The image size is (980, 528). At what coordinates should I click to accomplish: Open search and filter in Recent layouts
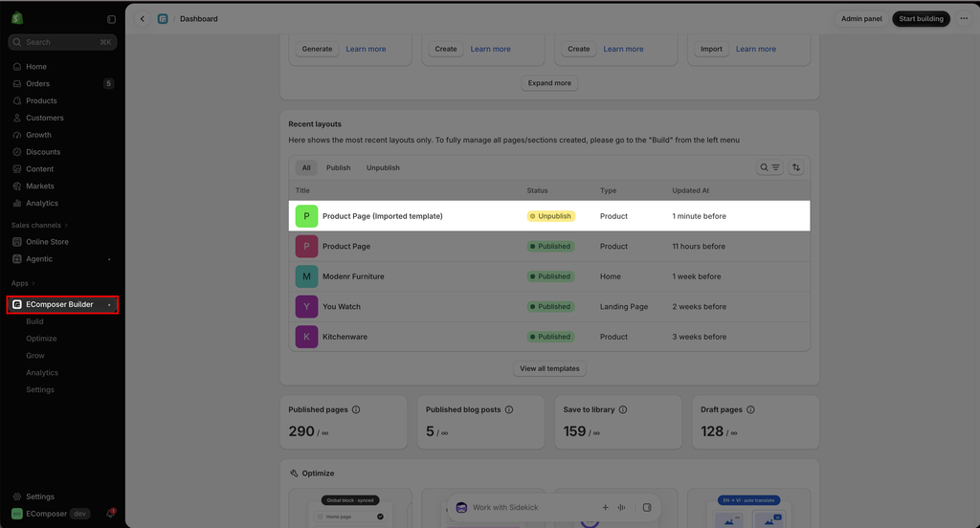pos(769,167)
